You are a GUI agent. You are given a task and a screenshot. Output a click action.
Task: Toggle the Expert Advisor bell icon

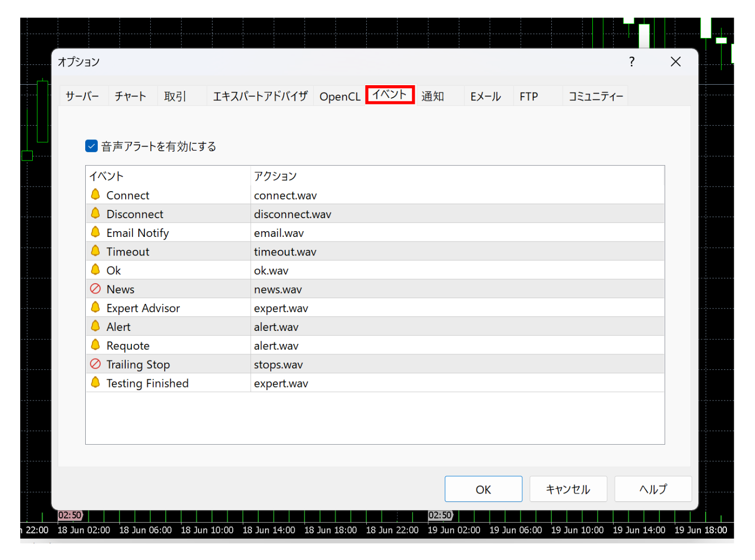coord(95,308)
